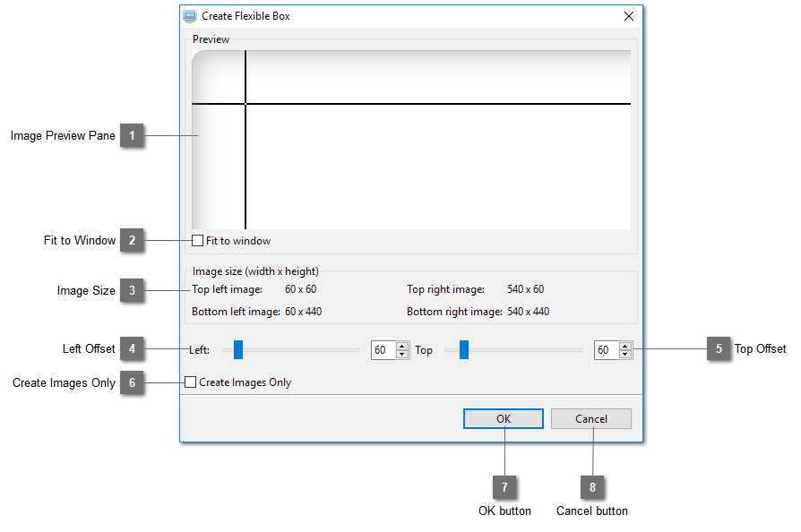
Task: Click the '60 x 440' size value
Action: 304,312
